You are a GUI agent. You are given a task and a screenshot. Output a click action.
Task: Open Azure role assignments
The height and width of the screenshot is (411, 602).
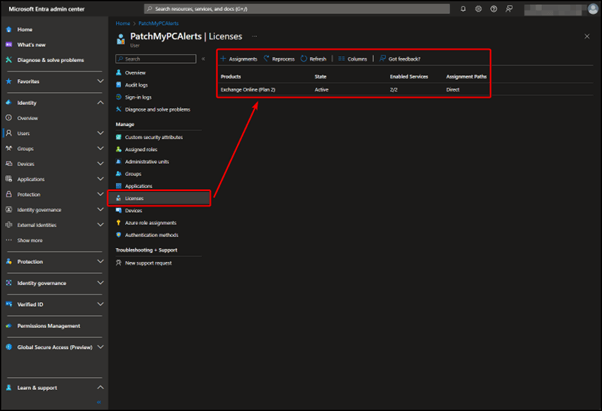tap(150, 223)
